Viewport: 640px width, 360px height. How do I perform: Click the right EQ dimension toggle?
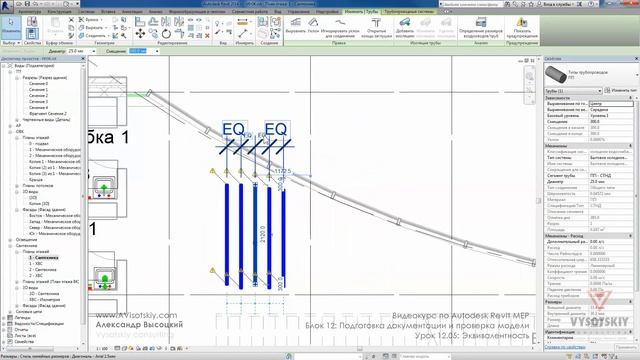(x=276, y=129)
